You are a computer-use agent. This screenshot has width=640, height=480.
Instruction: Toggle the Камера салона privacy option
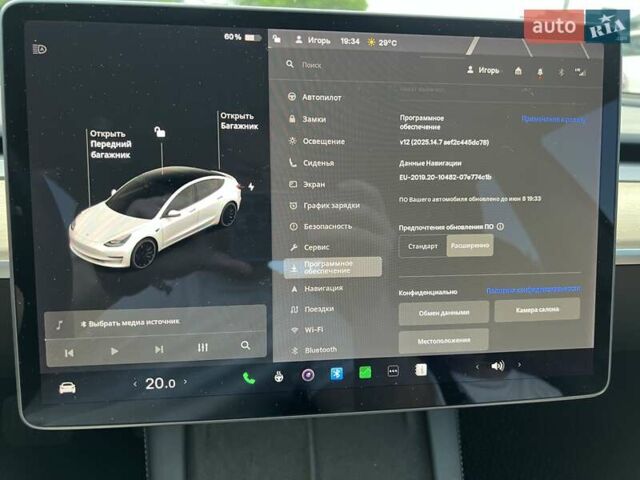tap(537, 310)
